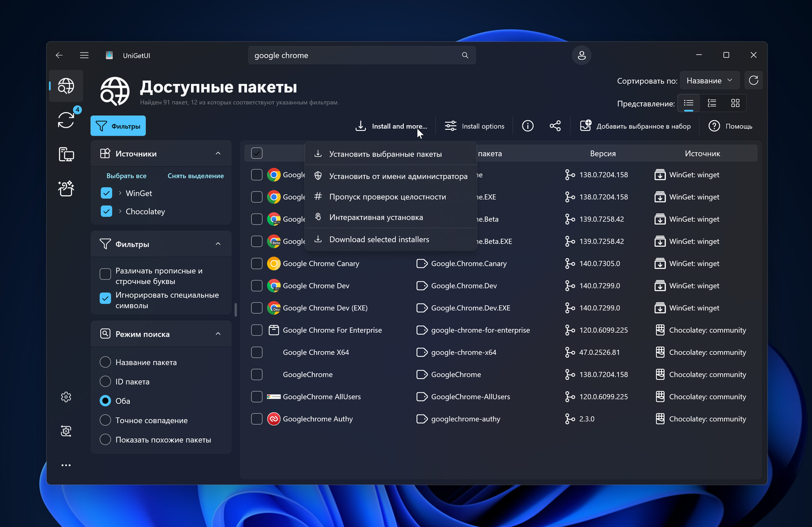
Task: Open the 'Install and more...' dropdown
Action: [x=391, y=126]
